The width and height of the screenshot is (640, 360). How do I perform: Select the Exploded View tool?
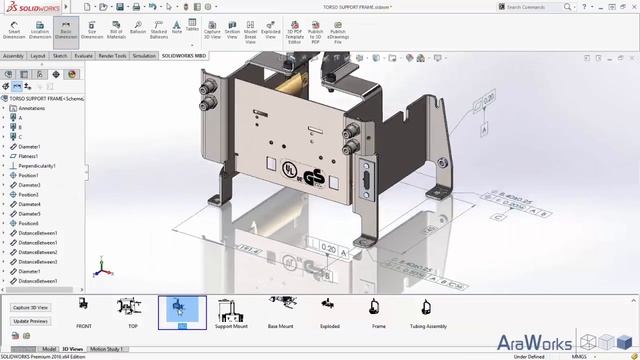coord(271,30)
